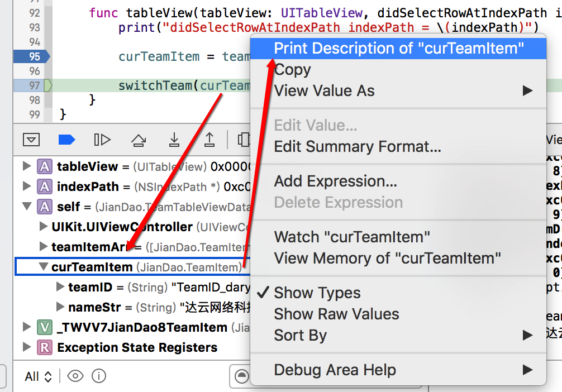Click the Step Out debug icon
Viewport: 562px width, 392px height.
point(209,140)
